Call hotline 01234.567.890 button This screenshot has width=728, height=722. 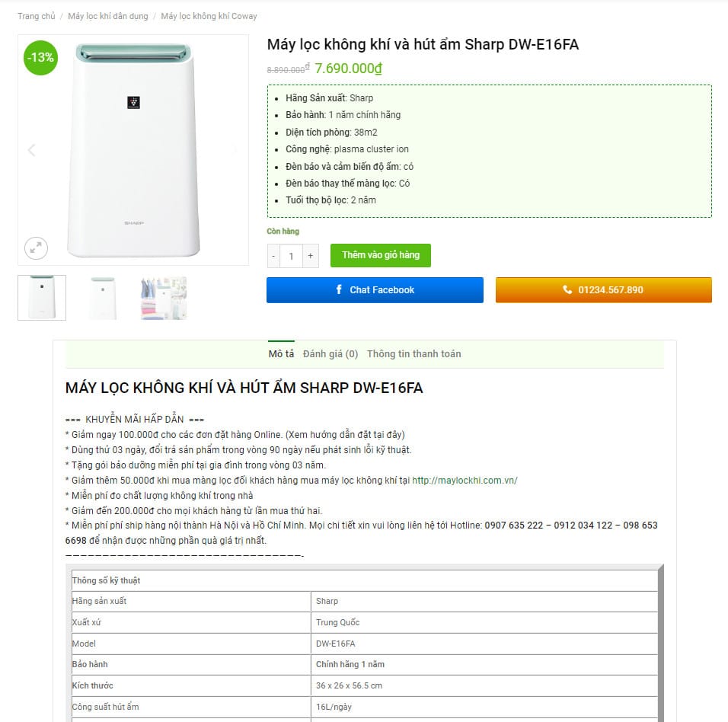click(603, 290)
